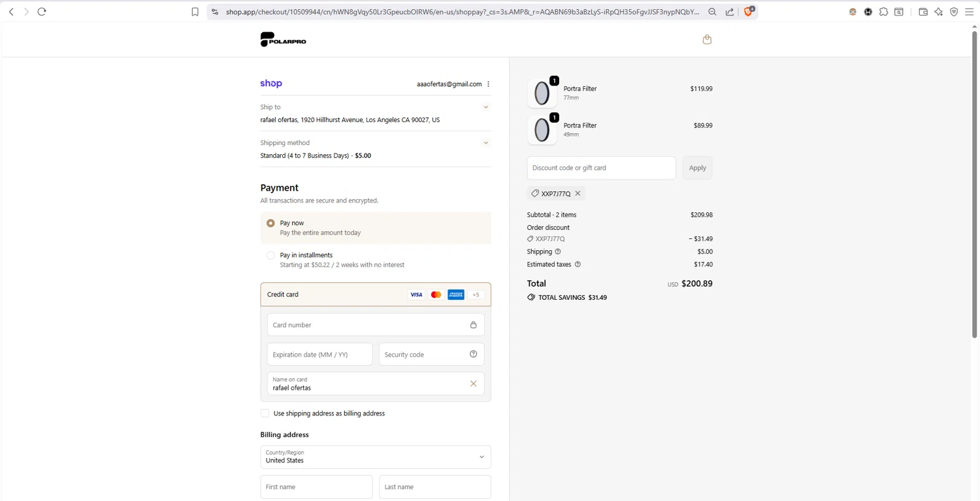The height and width of the screenshot is (501, 980).
Task: Click the Credit card header row
Action: pyautogui.click(x=376, y=295)
